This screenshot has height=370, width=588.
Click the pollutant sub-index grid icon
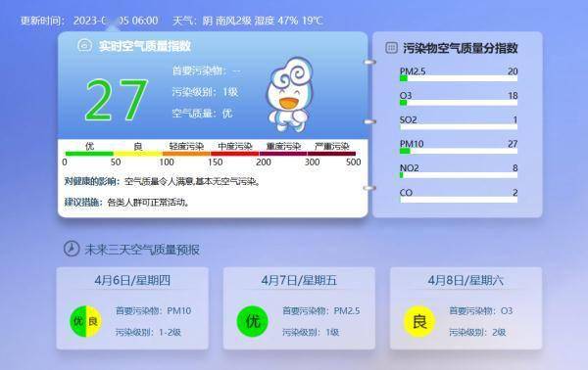point(391,48)
